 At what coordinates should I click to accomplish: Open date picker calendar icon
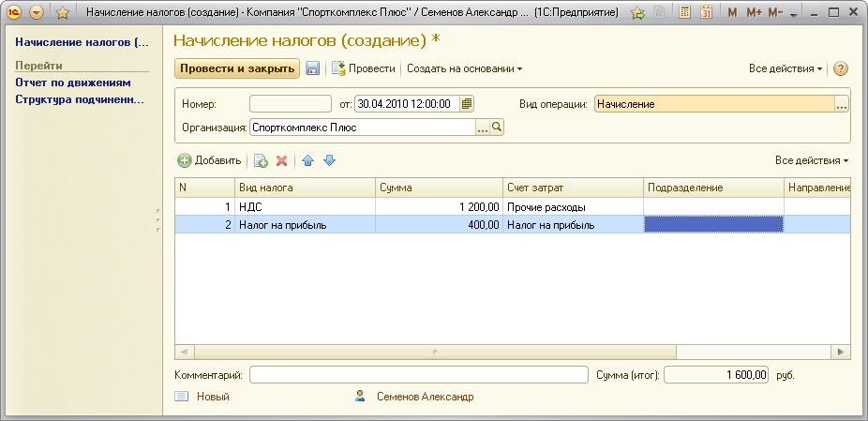(x=467, y=103)
